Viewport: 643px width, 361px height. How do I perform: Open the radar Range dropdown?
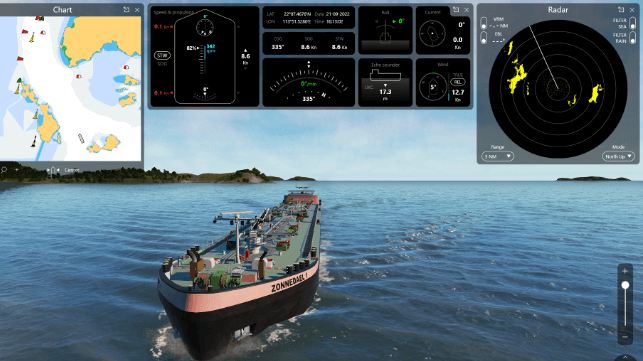pyautogui.click(x=497, y=156)
